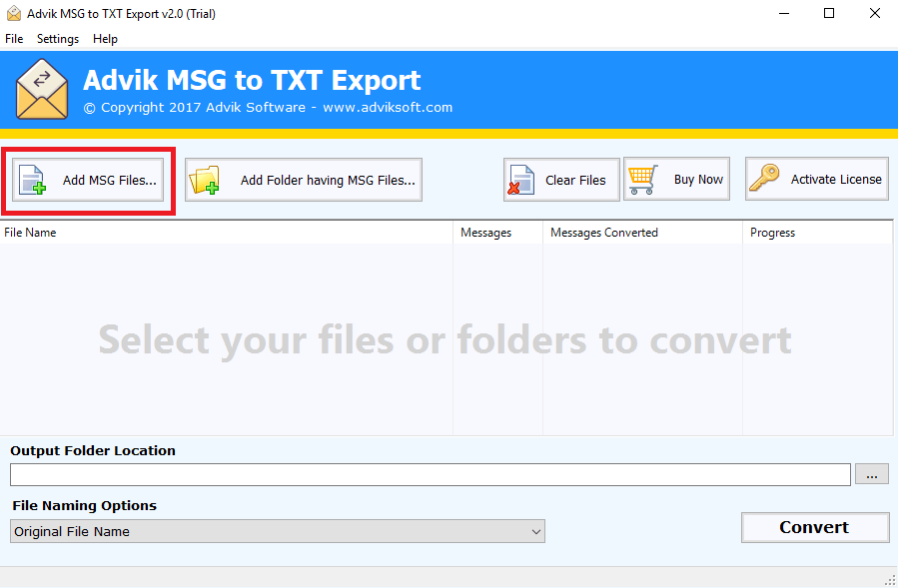The height and width of the screenshot is (588, 898).
Task: Click the shopping cart Buy Now icon
Action: pos(642,180)
